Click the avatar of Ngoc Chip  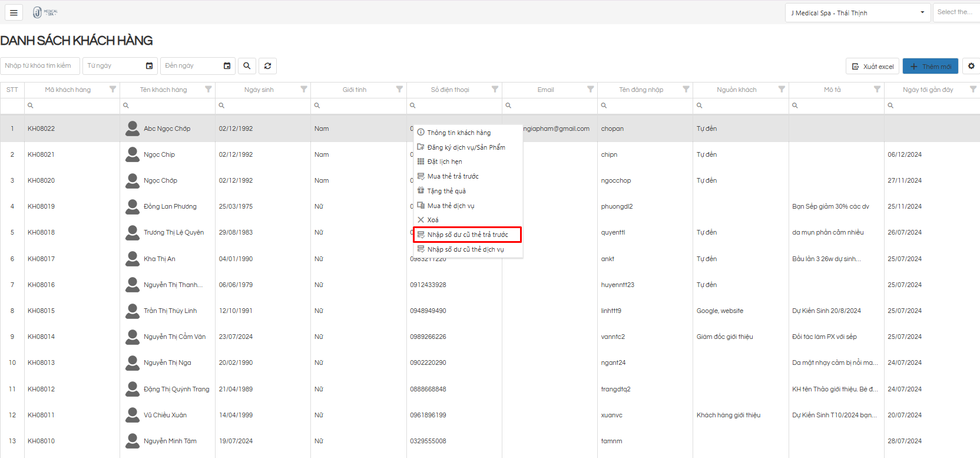pyautogui.click(x=133, y=154)
